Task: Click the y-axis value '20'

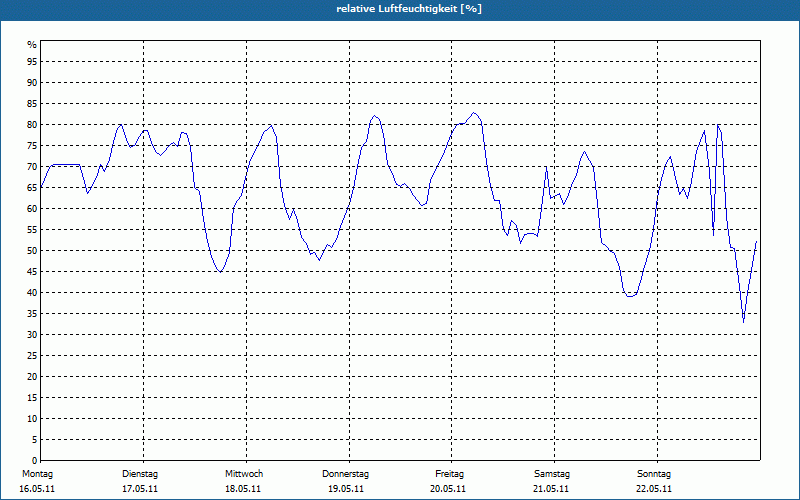Action: (32, 377)
